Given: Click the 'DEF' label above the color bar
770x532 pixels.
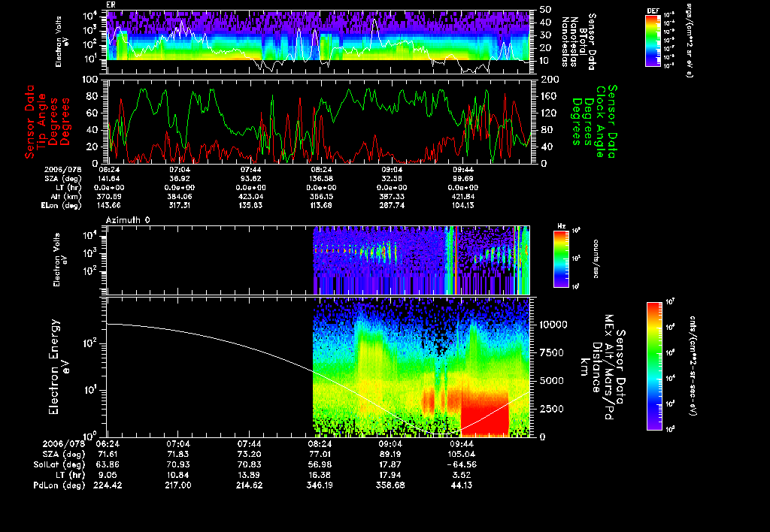Looking at the screenshot, I should pyautogui.click(x=653, y=11).
